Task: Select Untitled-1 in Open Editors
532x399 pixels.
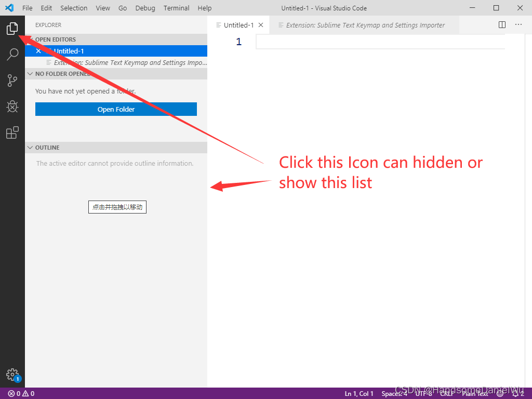Action: coord(116,51)
